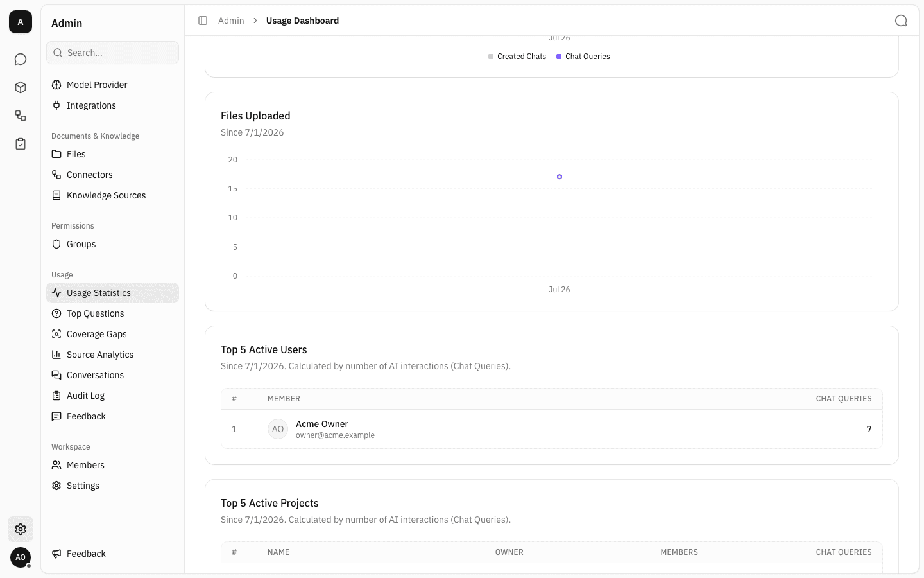The width and height of the screenshot is (924, 578).
Task: Click owner@acme.example email text
Action: tap(335, 435)
